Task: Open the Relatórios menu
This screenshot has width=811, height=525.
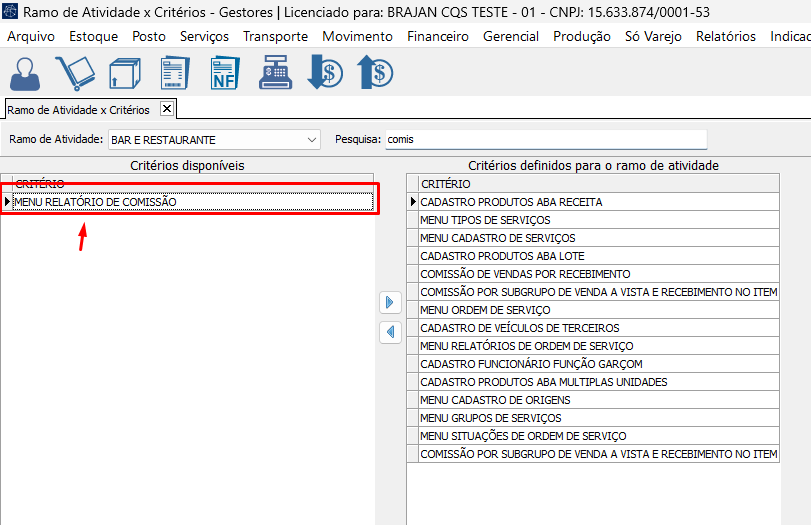Action: tap(725, 36)
